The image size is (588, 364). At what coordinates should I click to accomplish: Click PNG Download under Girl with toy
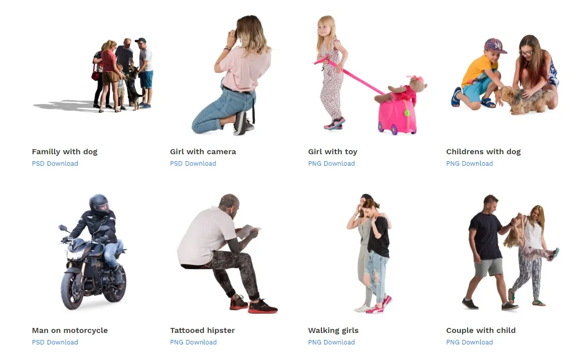tap(331, 164)
